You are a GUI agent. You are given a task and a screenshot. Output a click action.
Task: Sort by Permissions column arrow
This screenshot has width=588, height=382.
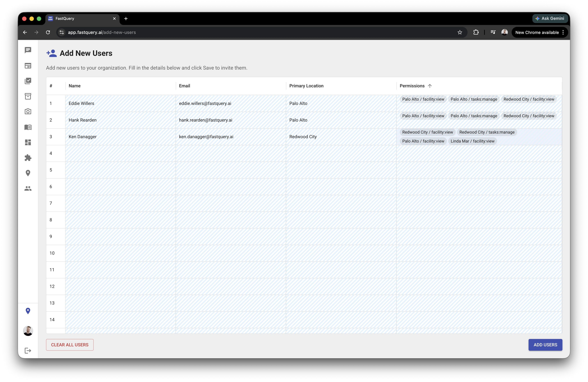tap(430, 86)
